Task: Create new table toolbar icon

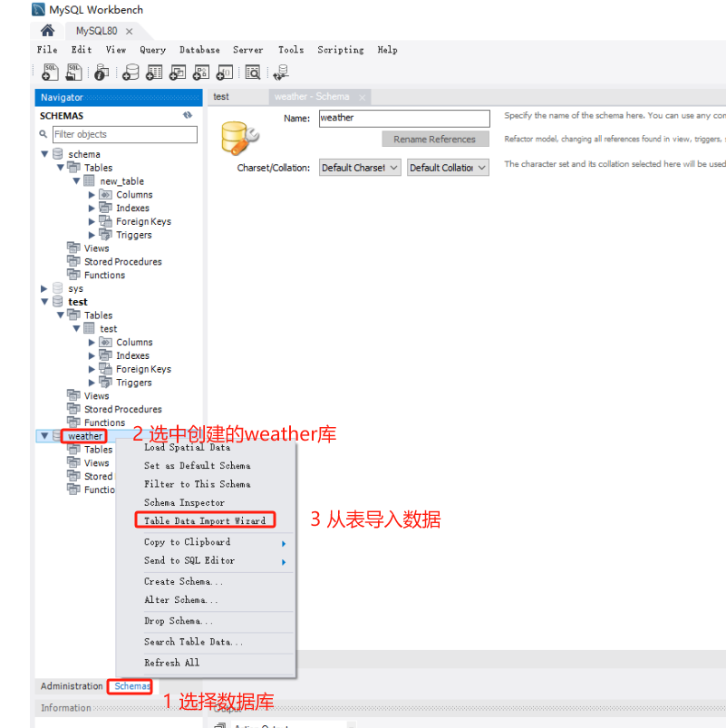Action: tap(154, 73)
